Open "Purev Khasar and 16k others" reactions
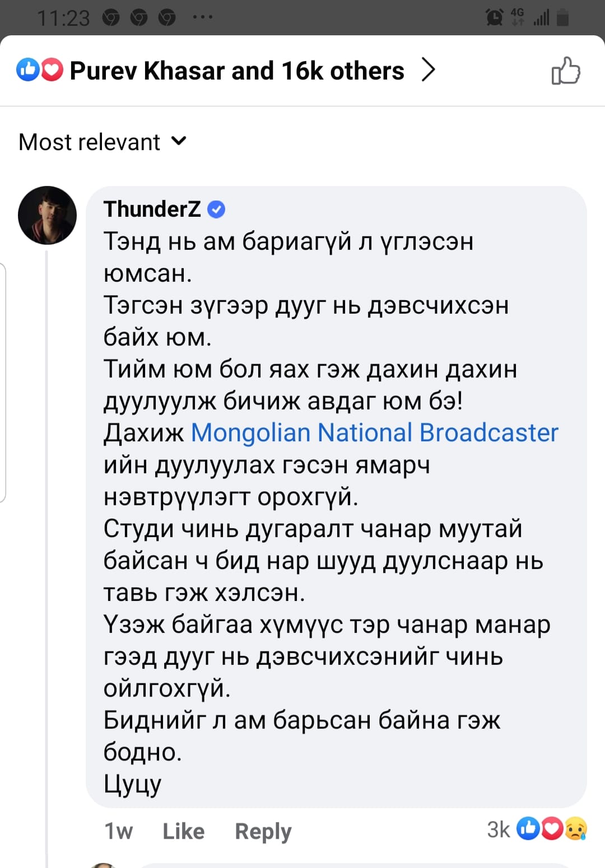This screenshot has width=605, height=868. (x=236, y=71)
